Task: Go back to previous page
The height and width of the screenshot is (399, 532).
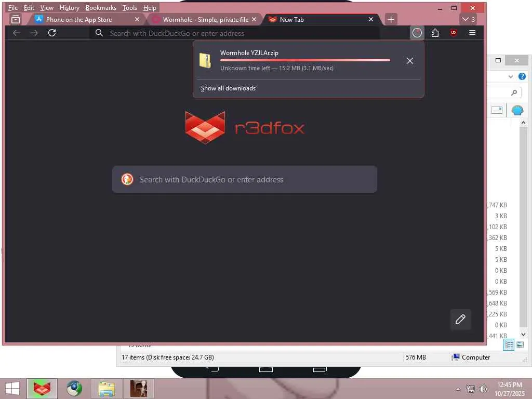Action: tap(17, 33)
